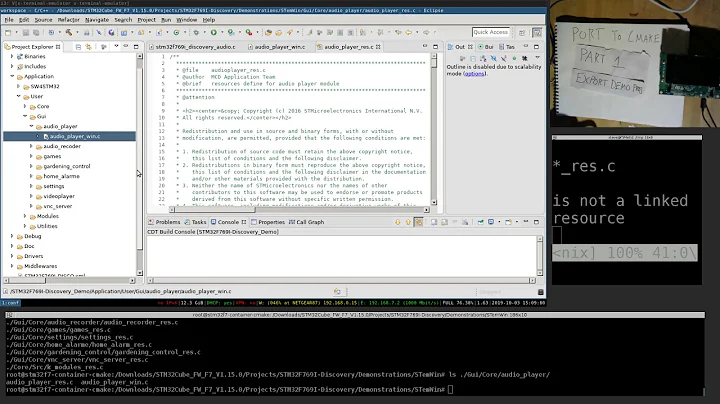
Task: Click the options link in Outline
Action: [x=474, y=73]
